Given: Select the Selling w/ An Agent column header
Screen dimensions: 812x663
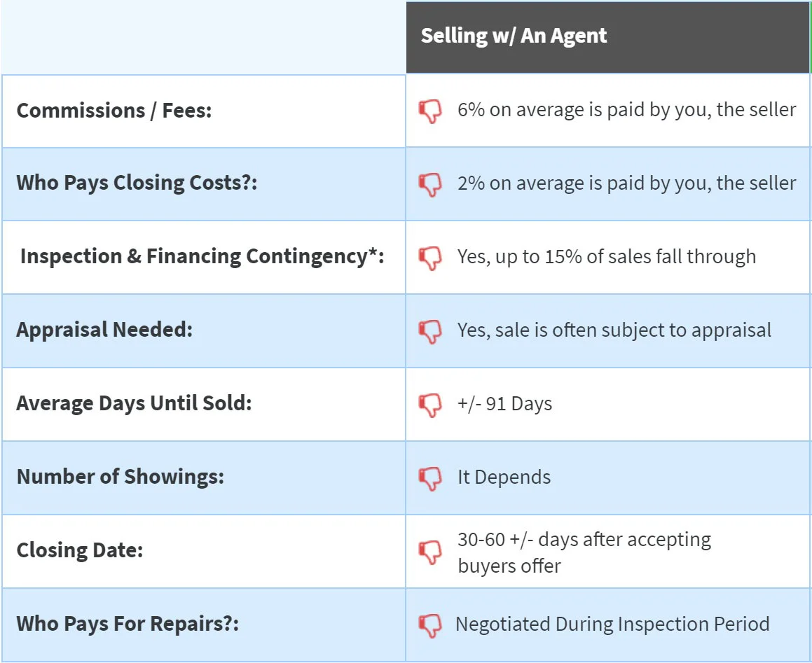Looking at the screenshot, I should click(x=607, y=36).
